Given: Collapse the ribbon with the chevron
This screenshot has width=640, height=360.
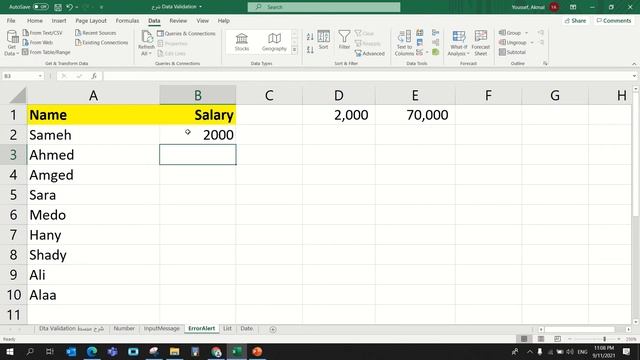Looking at the screenshot, I should click(634, 64).
